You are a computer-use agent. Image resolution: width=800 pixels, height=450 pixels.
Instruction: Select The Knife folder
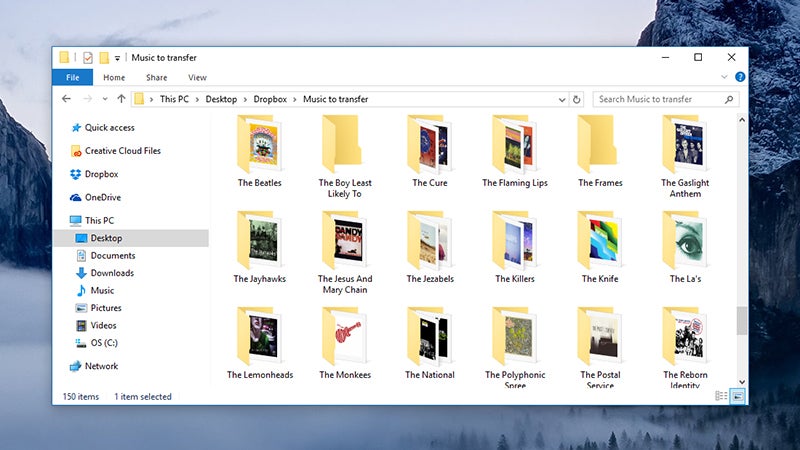point(600,247)
